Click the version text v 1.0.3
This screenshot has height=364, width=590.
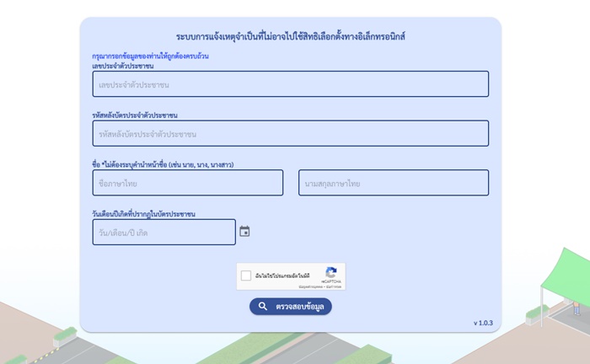click(483, 323)
